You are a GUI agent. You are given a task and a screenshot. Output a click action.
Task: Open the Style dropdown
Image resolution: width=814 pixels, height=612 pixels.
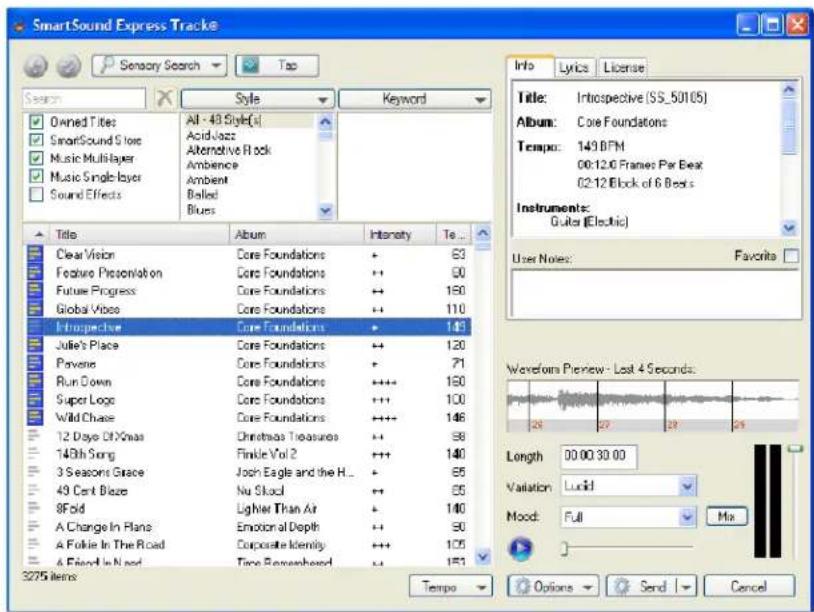coord(257,99)
